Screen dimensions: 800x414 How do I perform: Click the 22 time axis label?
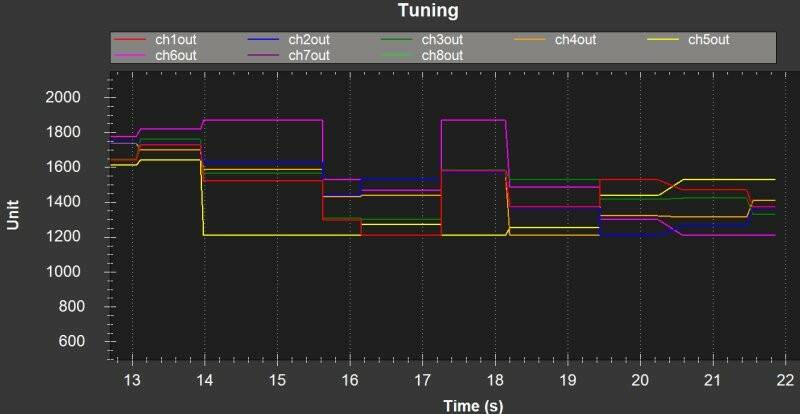tap(786, 380)
